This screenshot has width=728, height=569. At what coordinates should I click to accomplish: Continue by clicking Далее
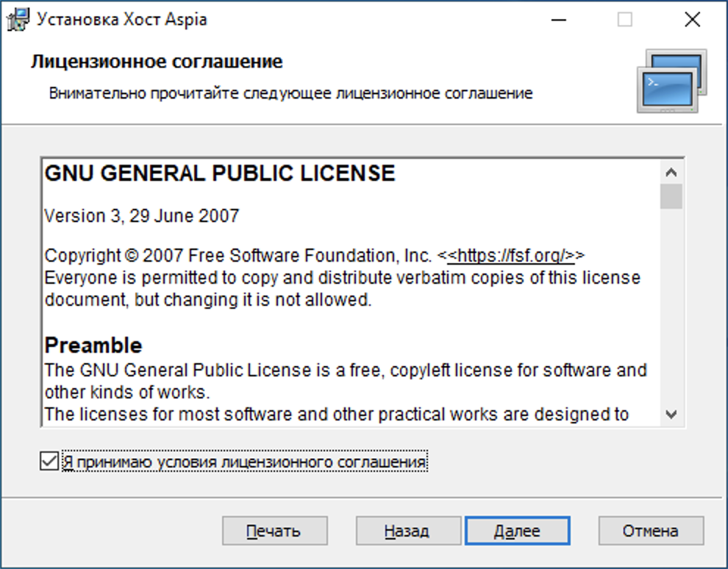coord(517,531)
